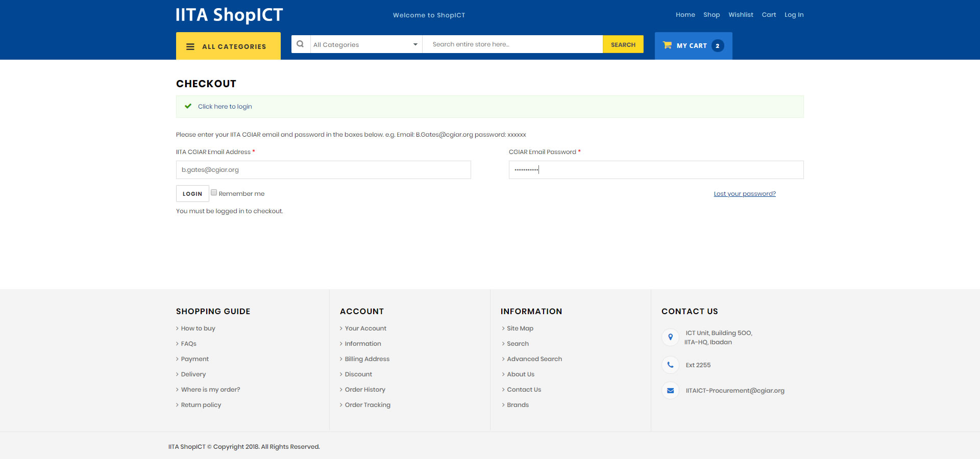Click the IITA ShopICT logo
The width and height of the screenshot is (980, 459).
229,15
